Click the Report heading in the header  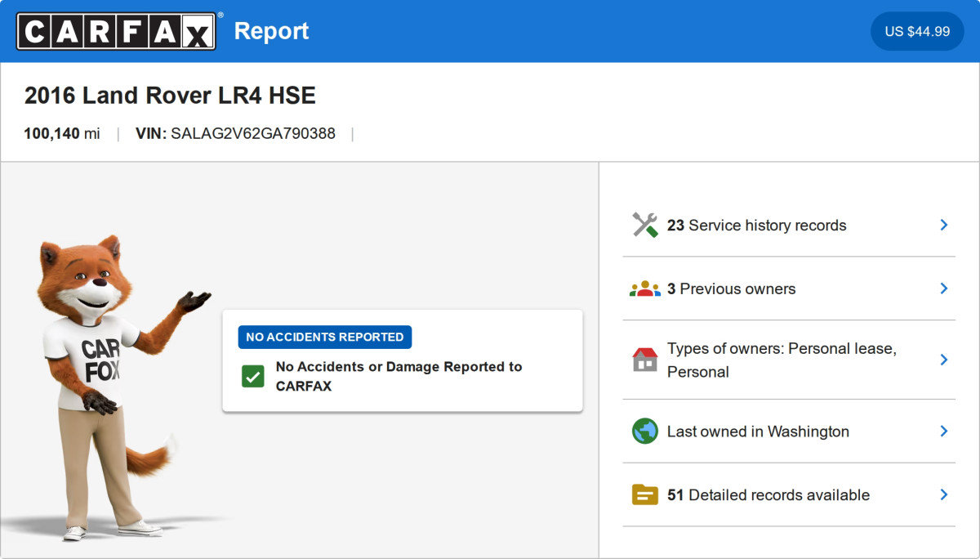(x=271, y=31)
